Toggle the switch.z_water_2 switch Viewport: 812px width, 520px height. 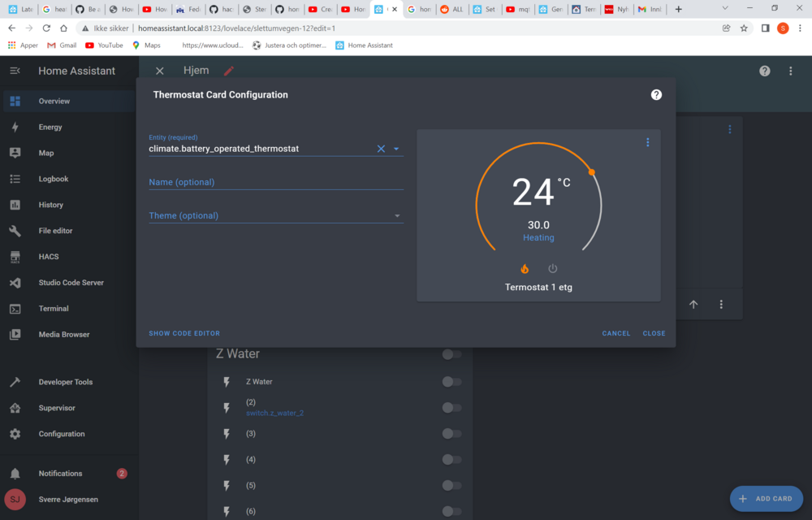tap(451, 408)
